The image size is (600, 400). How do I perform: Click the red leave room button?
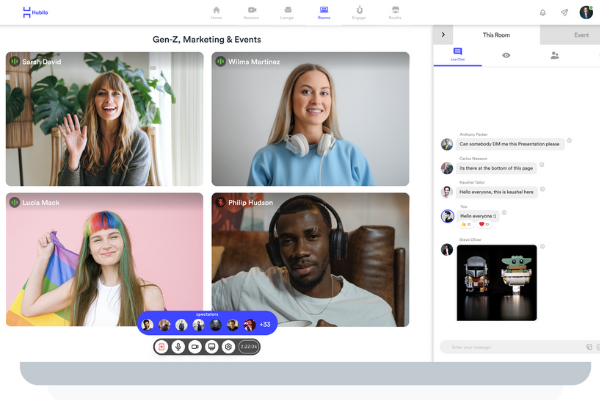tap(161, 347)
